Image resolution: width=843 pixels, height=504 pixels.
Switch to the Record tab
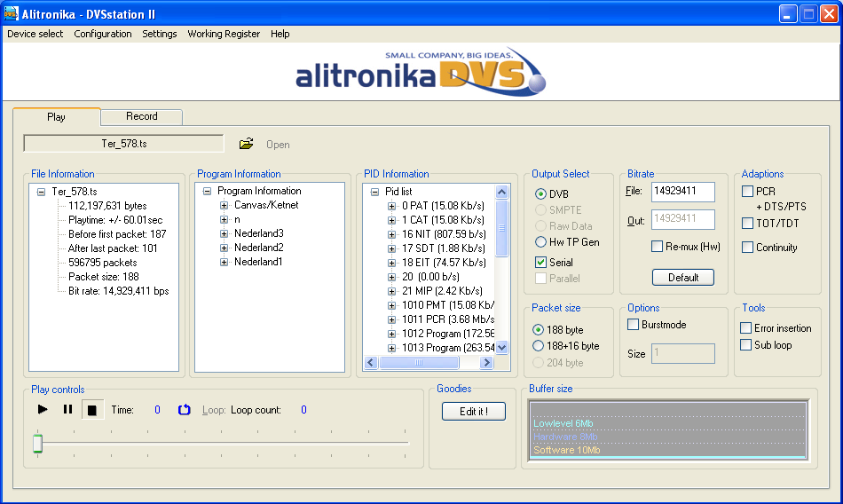tap(142, 117)
